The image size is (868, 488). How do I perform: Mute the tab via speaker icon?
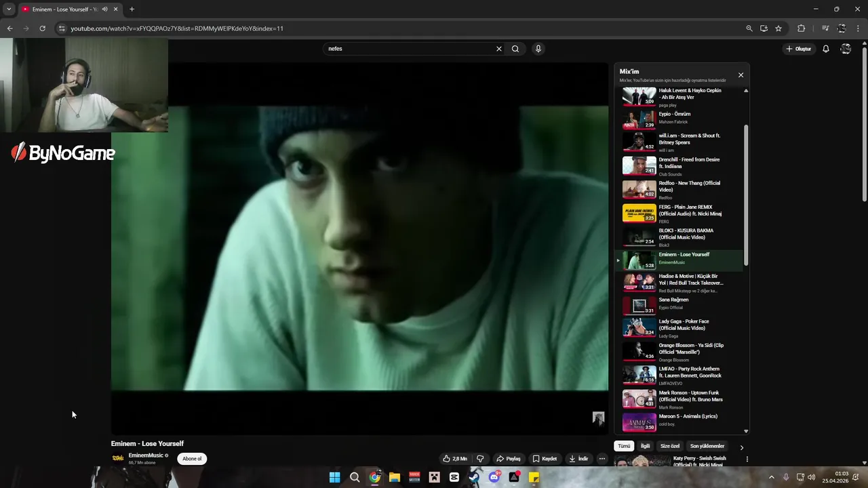point(104,9)
